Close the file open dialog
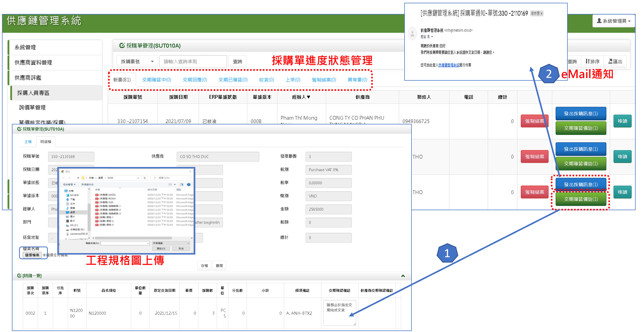Viewport: 644px width, 332px height. click(x=190, y=171)
